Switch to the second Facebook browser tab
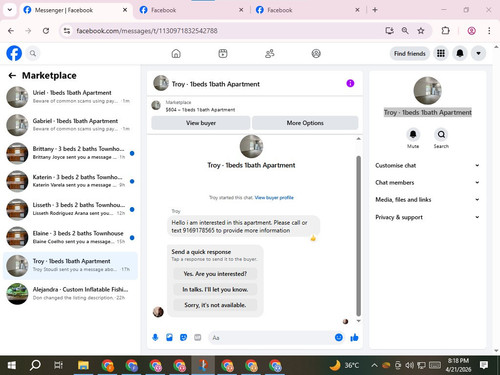 (192, 10)
